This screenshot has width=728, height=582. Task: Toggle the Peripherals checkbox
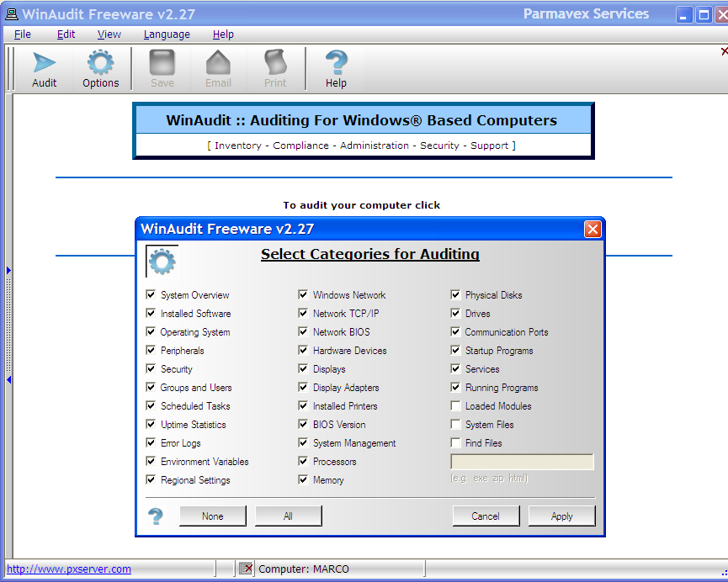click(x=151, y=351)
